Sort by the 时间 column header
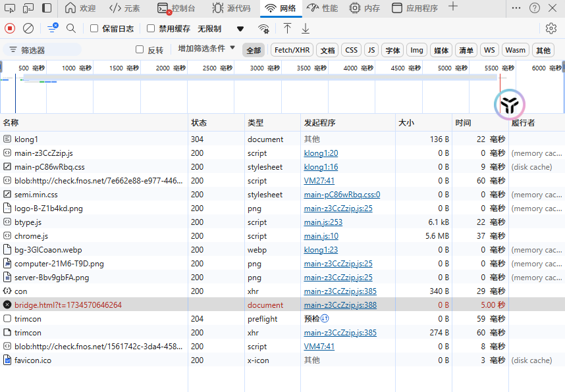The height and width of the screenshot is (392, 565). (480, 123)
